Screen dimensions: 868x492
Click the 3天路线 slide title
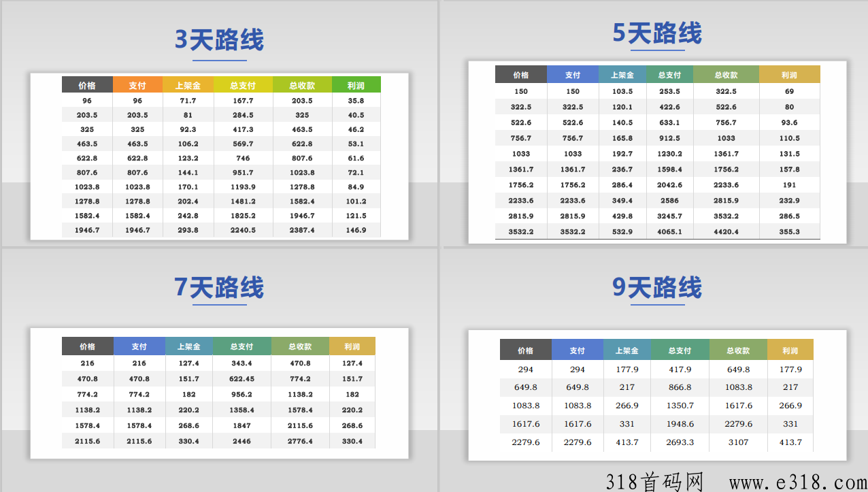[219, 40]
